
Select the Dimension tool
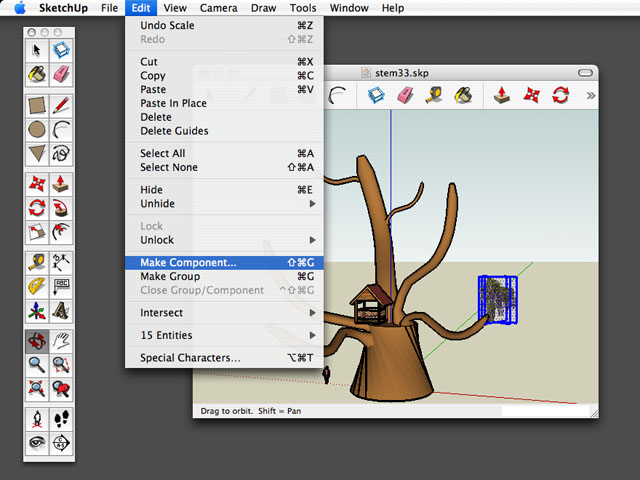tap(61, 263)
